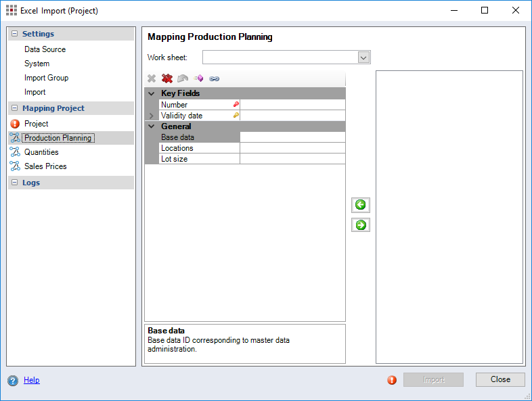Open the Work sheet dropdown
The image size is (532, 401).
coord(363,57)
